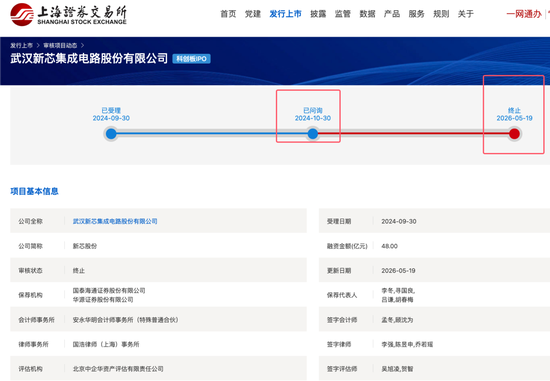
Task: Click the 更新日期 value 2026-05-19
Action: coord(398,270)
